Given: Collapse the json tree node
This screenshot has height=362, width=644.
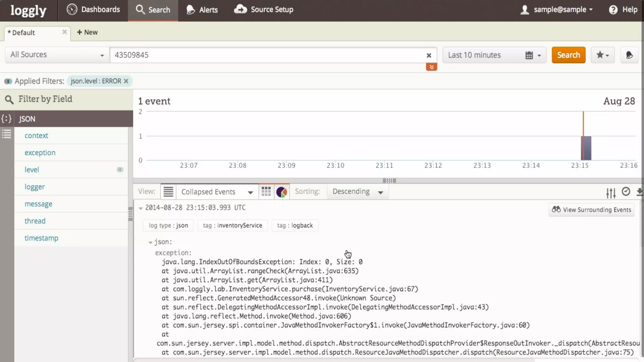Looking at the screenshot, I should [x=150, y=242].
